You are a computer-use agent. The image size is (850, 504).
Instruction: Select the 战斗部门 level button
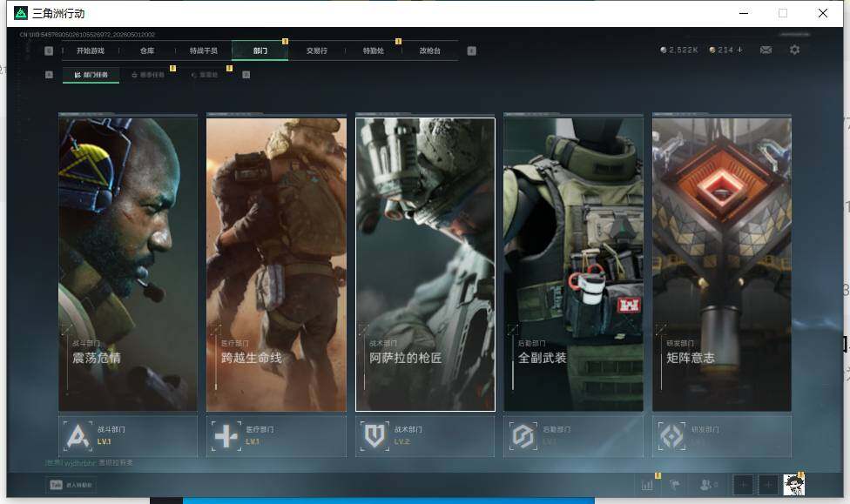tap(128, 436)
